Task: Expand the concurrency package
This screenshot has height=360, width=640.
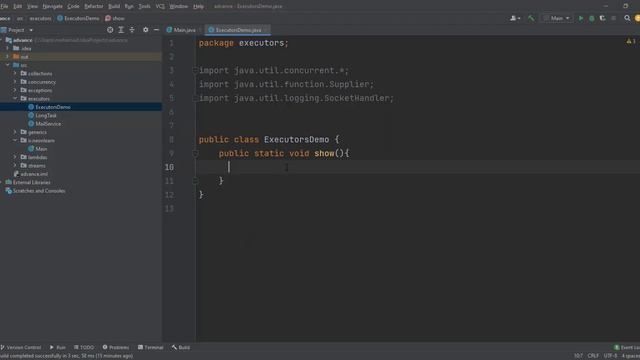Action: click(15, 82)
